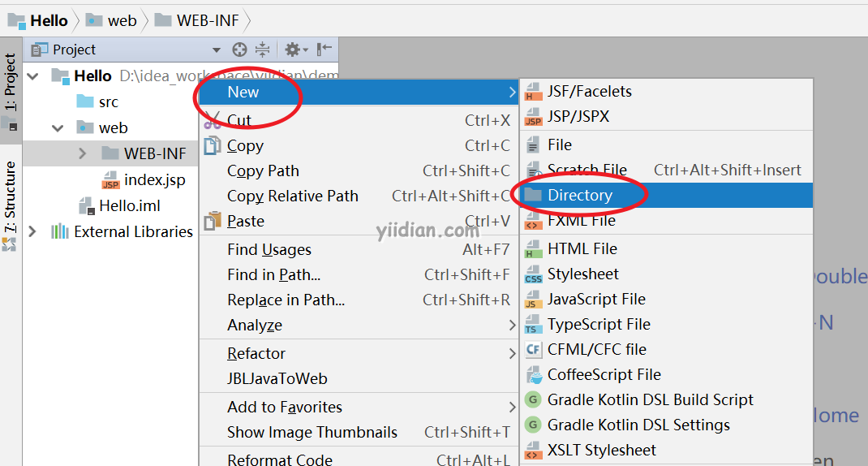Viewport: 868px width, 466px height.
Task: Create new Scratch File
Action: point(667,170)
